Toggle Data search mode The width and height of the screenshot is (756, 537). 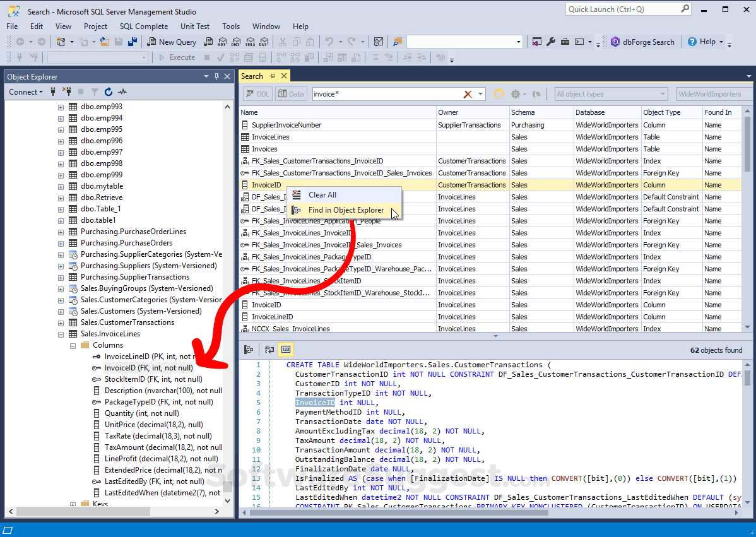point(290,94)
